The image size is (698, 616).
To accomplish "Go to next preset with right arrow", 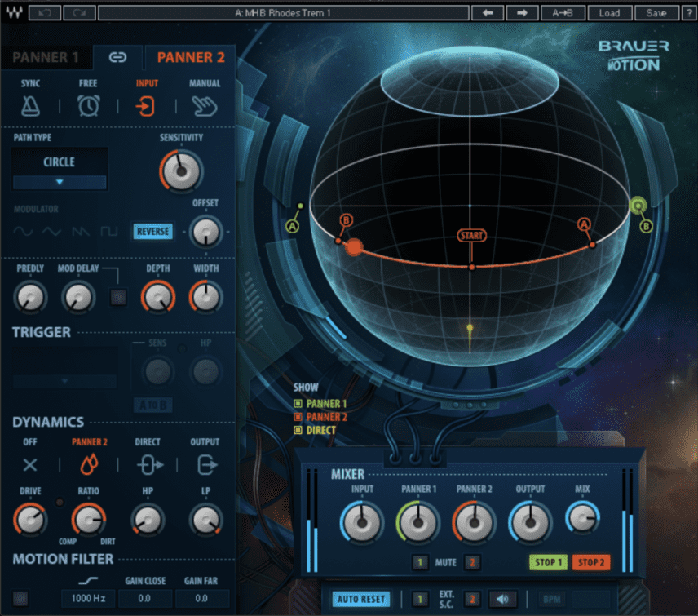I will point(522,13).
